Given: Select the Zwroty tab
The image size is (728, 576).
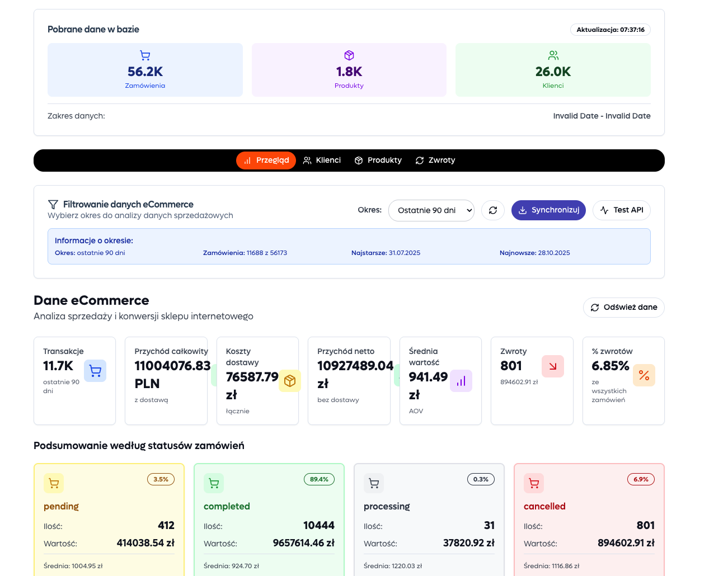Looking at the screenshot, I should [x=435, y=160].
